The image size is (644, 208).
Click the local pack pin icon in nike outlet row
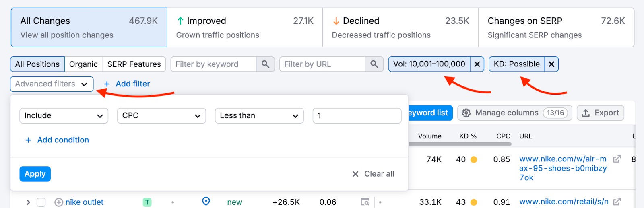click(206, 201)
